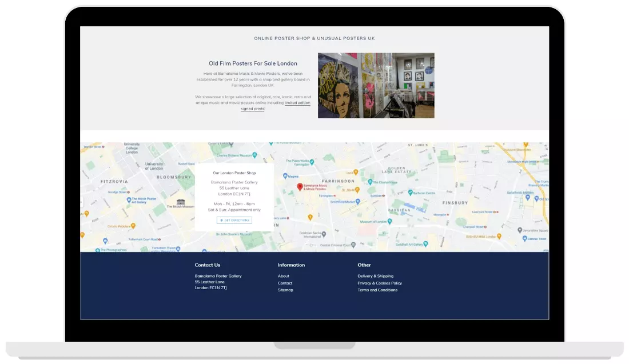Click the Devonshire Square pin

[519, 230]
